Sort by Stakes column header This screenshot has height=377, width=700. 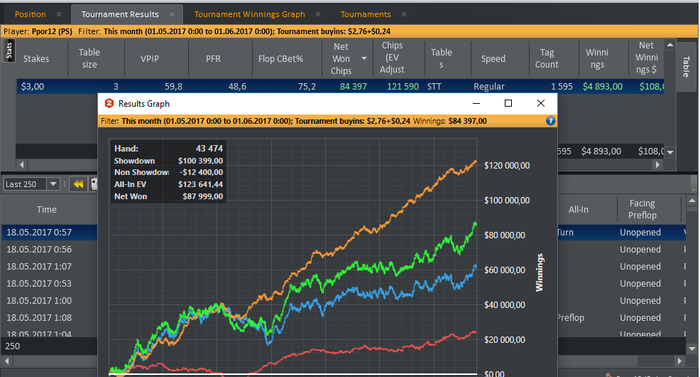36,59
